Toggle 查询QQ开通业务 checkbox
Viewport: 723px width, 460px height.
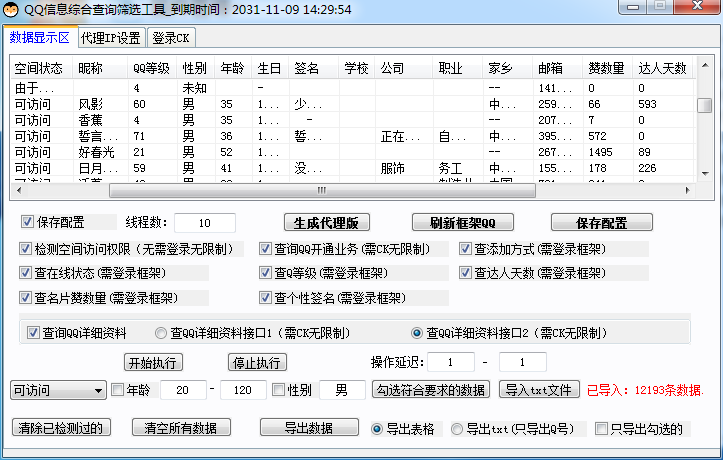coord(265,249)
